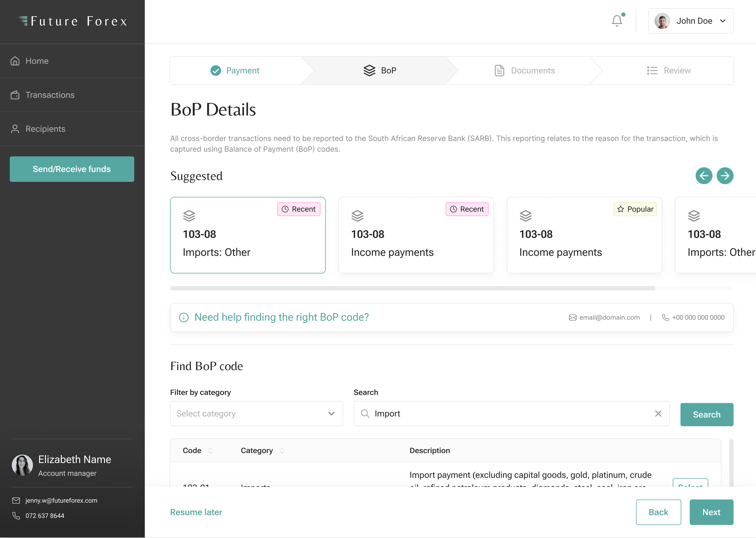Sort table by Category column
This screenshot has height=538, width=756.
282,450
